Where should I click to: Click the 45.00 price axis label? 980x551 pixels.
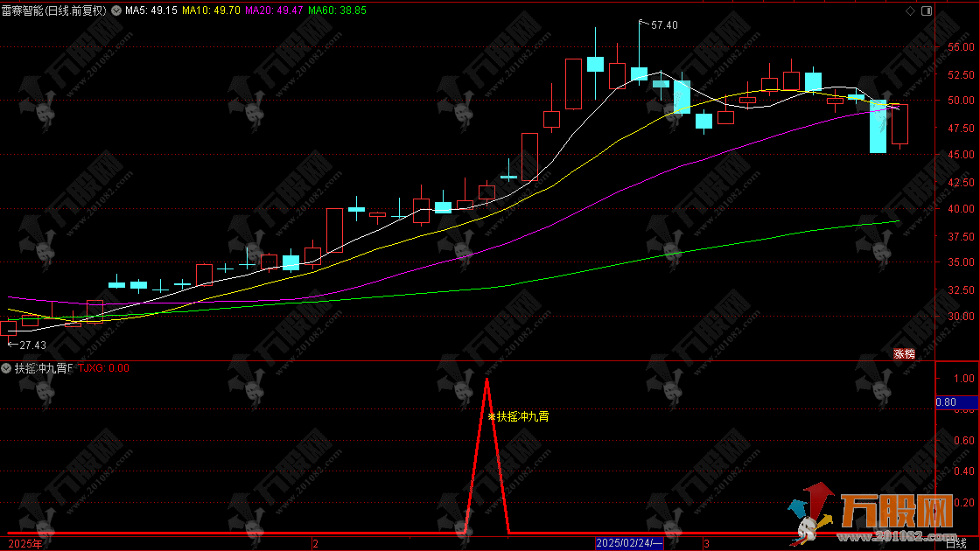[962, 154]
